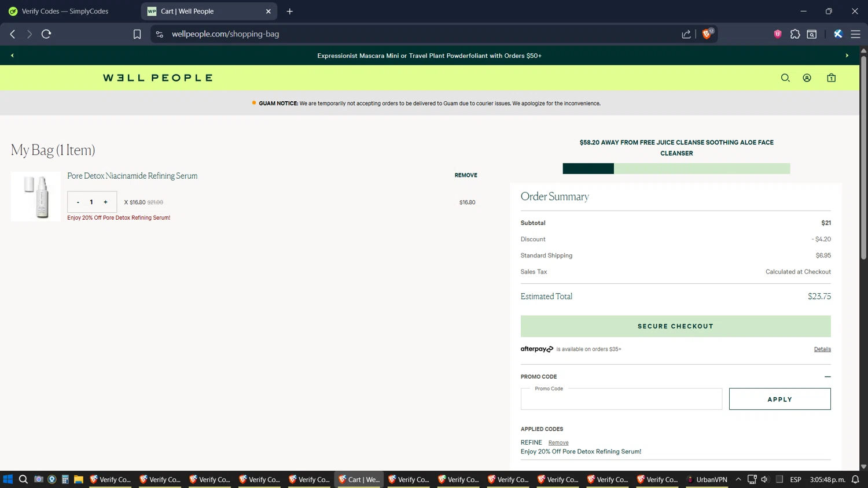Open the site search magnifier icon
Screen dimensions: 868x488
[x=785, y=78]
